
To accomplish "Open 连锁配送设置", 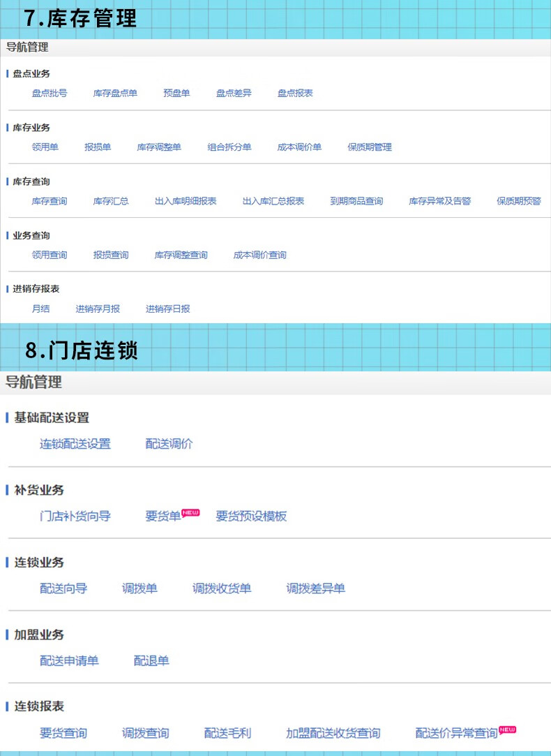I will coord(75,444).
